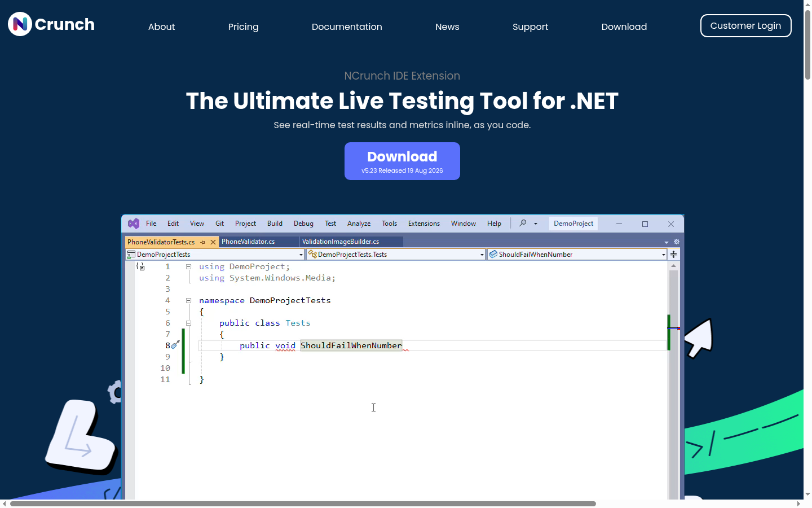The image size is (812, 508).
Task: Open the Tools menu
Action: pyautogui.click(x=389, y=224)
